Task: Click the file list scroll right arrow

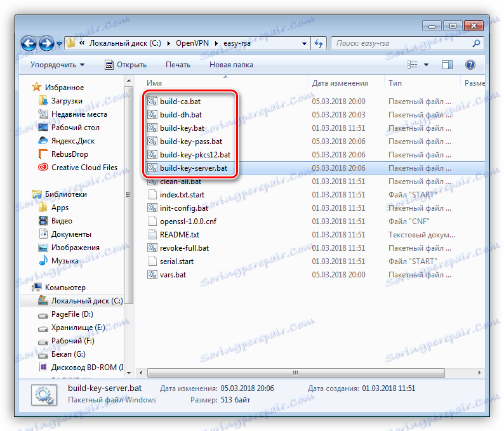Action: 479,373
